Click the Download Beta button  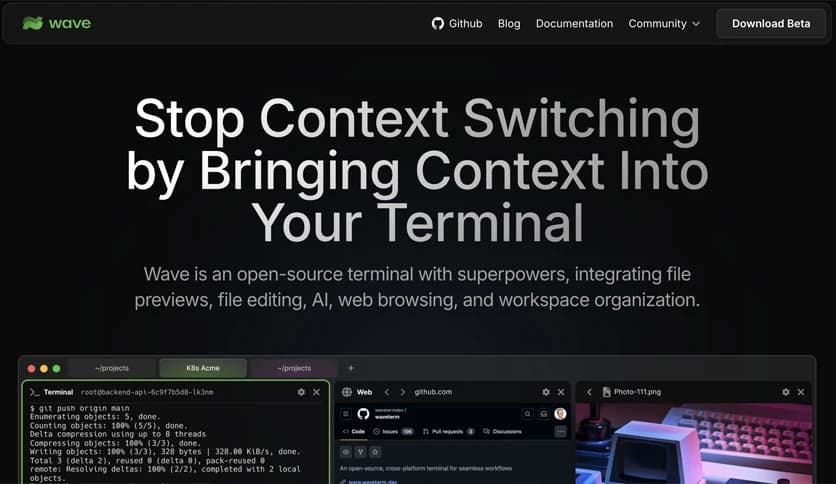[x=771, y=23]
